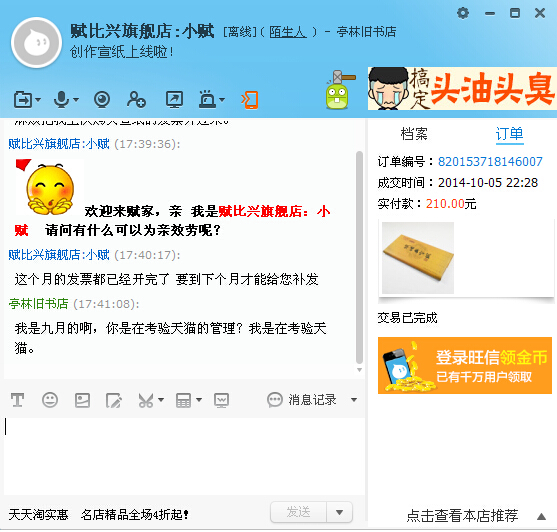Expand the calculator dropdown arrow

(199, 400)
